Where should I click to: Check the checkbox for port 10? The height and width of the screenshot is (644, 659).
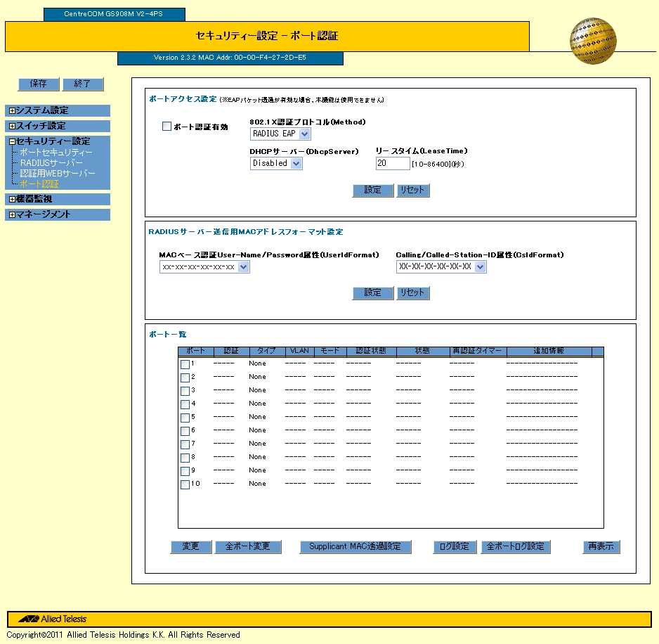[185, 484]
